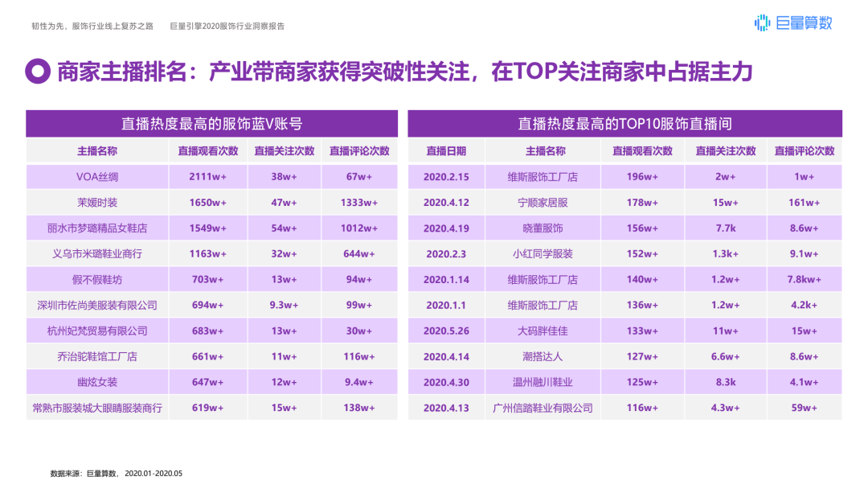Screen dimensions: 868x489
Task: Click the 196w+ views value
Action: pos(642,177)
